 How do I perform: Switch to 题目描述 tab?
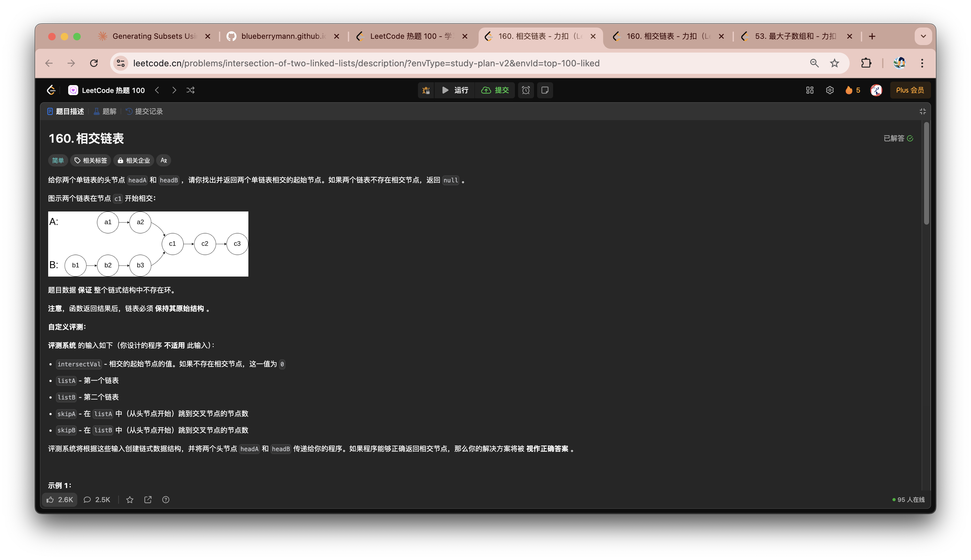click(x=65, y=112)
